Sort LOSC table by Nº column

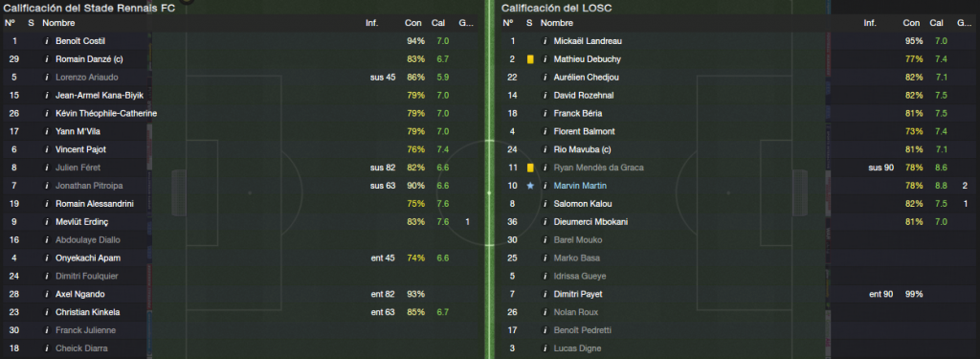pyautogui.click(x=507, y=23)
